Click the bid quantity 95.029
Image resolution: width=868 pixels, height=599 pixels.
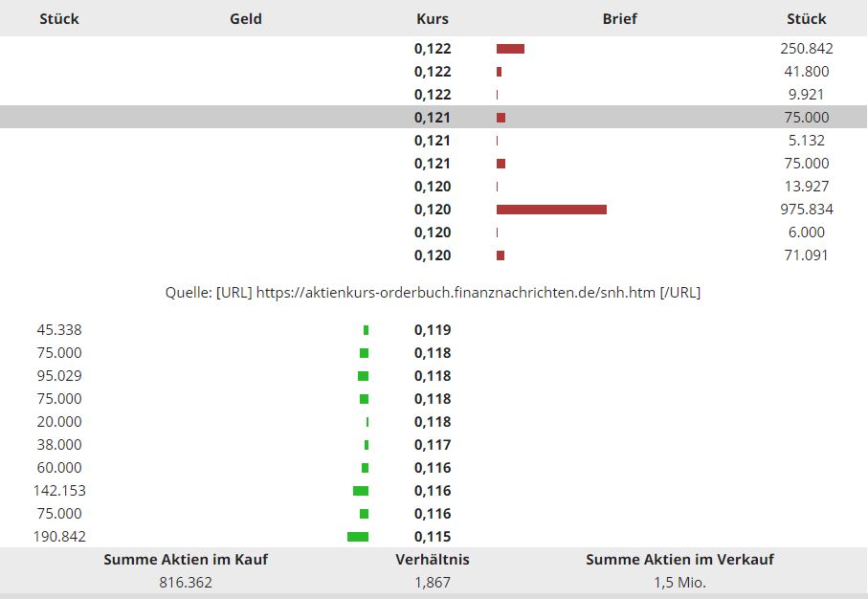point(59,376)
